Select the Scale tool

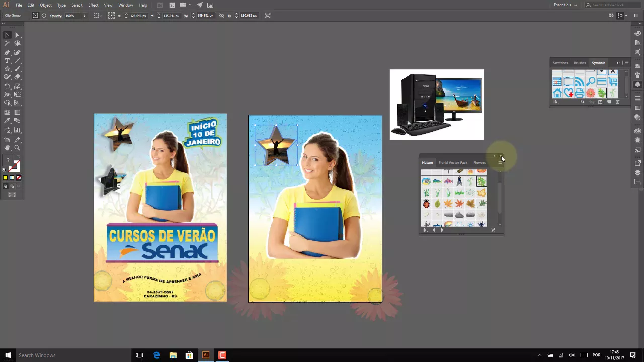point(17,86)
